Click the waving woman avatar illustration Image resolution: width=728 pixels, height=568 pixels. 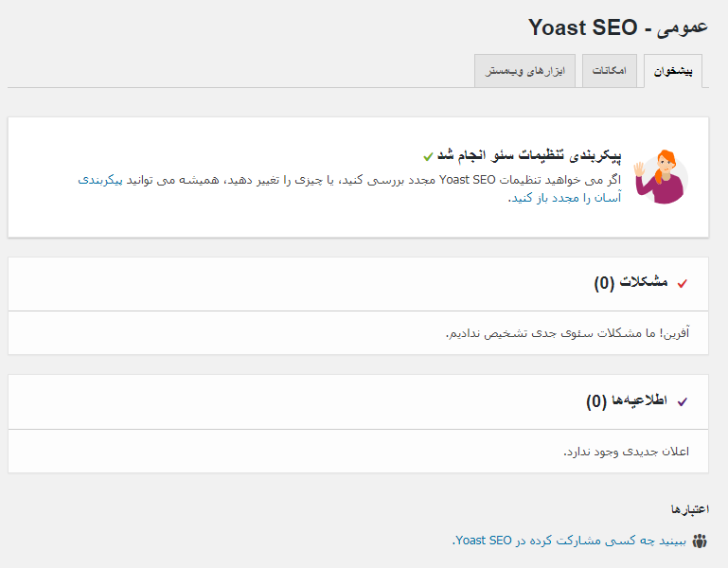[662, 177]
